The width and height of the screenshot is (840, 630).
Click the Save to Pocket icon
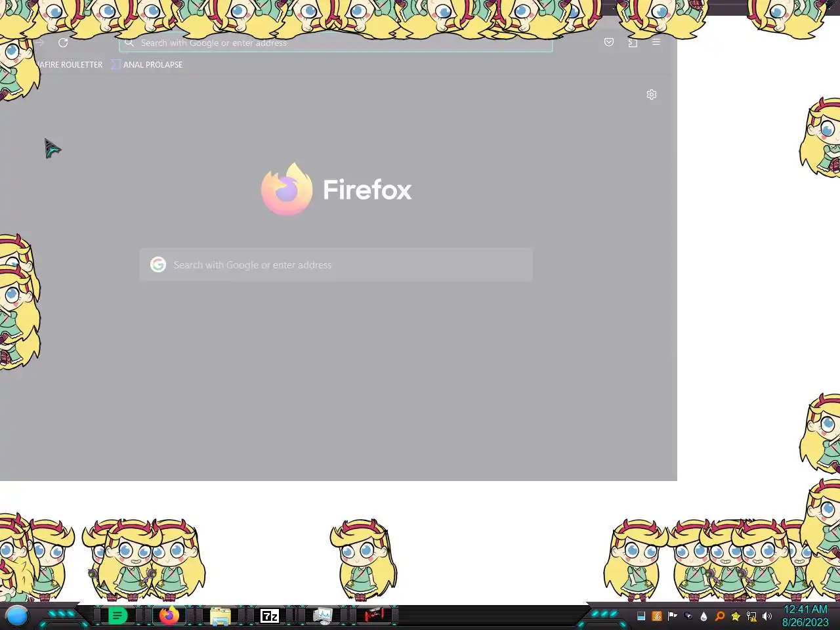[609, 42]
